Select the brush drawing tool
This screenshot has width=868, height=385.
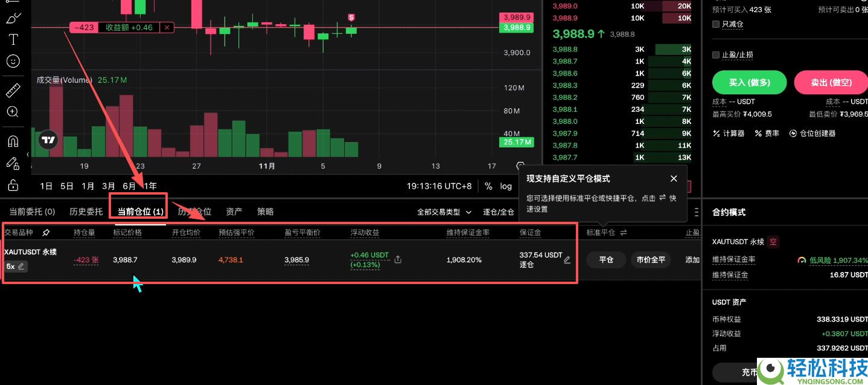click(13, 17)
